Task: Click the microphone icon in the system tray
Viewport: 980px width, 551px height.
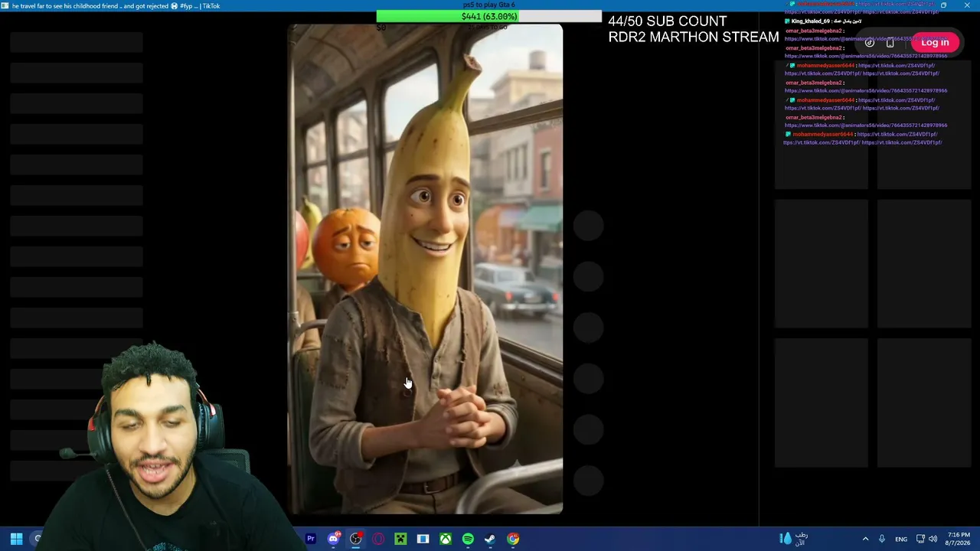Action: click(882, 539)
